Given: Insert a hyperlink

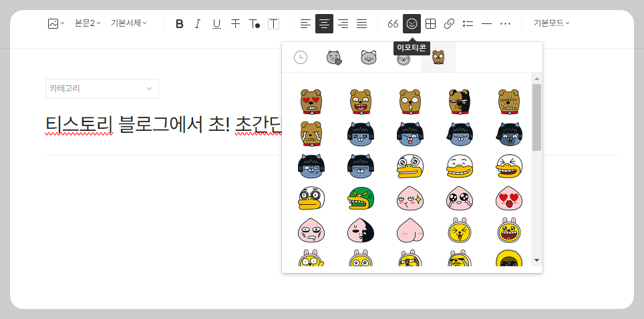Looking at the screenshot, I should [x=449, y=24].
